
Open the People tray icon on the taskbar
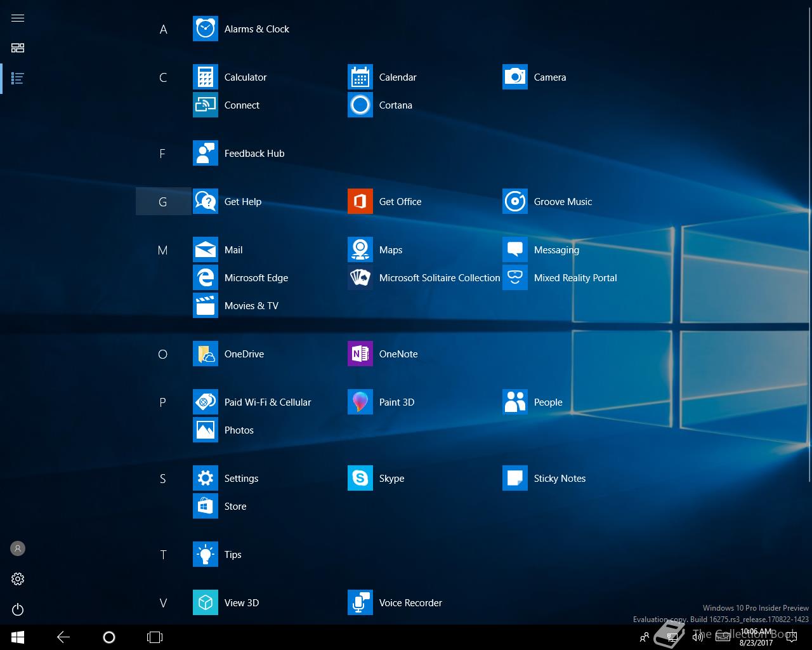pos(645,637)
